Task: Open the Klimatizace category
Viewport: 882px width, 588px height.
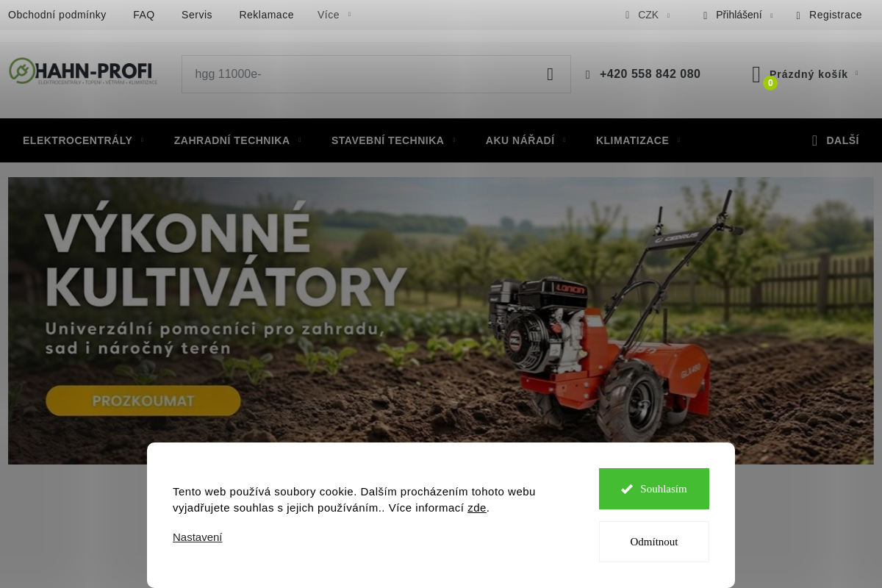Action: coord(638,140)
